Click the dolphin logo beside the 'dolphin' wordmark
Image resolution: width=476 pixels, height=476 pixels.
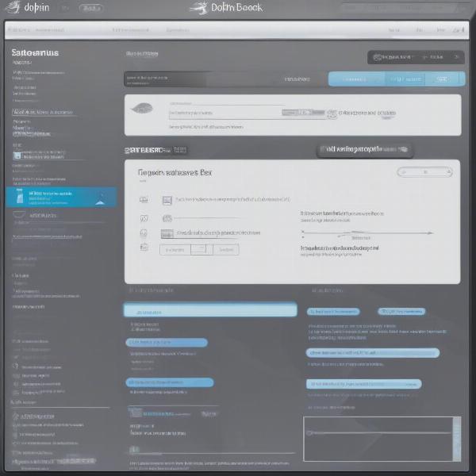[13, 7]
